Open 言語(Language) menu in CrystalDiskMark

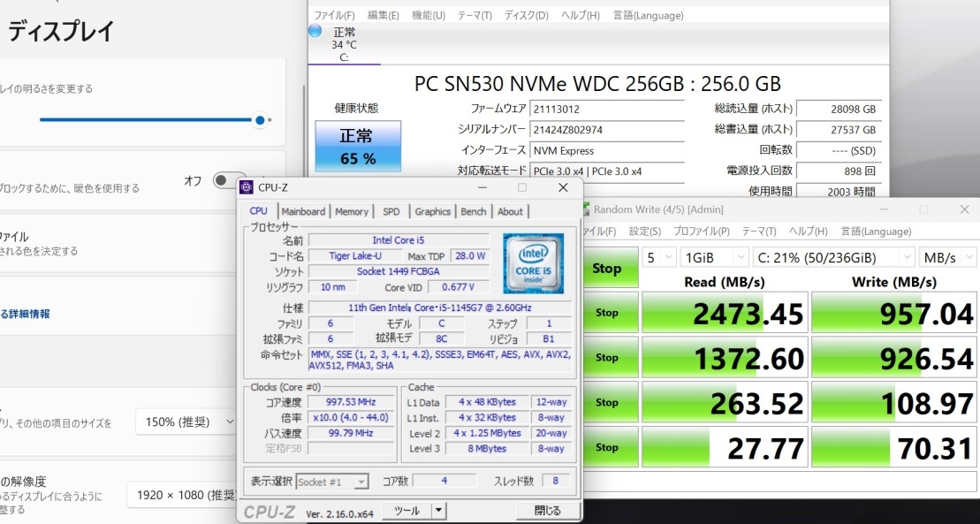(876, 232)
